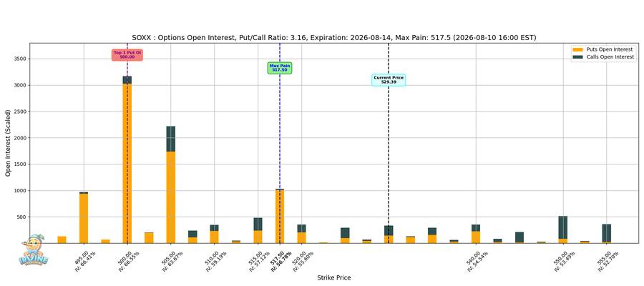Click the 2000 y-axis tick label
Screen dimensions: 644x286
20,138
